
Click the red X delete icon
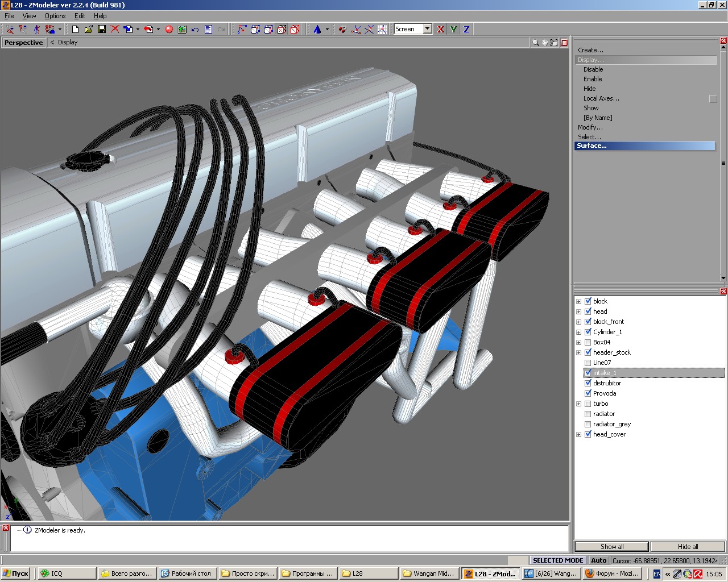115,29
